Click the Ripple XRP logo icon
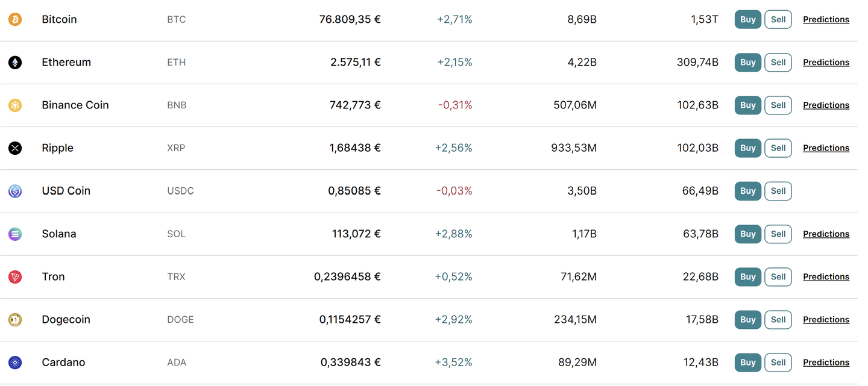This screenshot has width=868, height=386. (15, 148)
